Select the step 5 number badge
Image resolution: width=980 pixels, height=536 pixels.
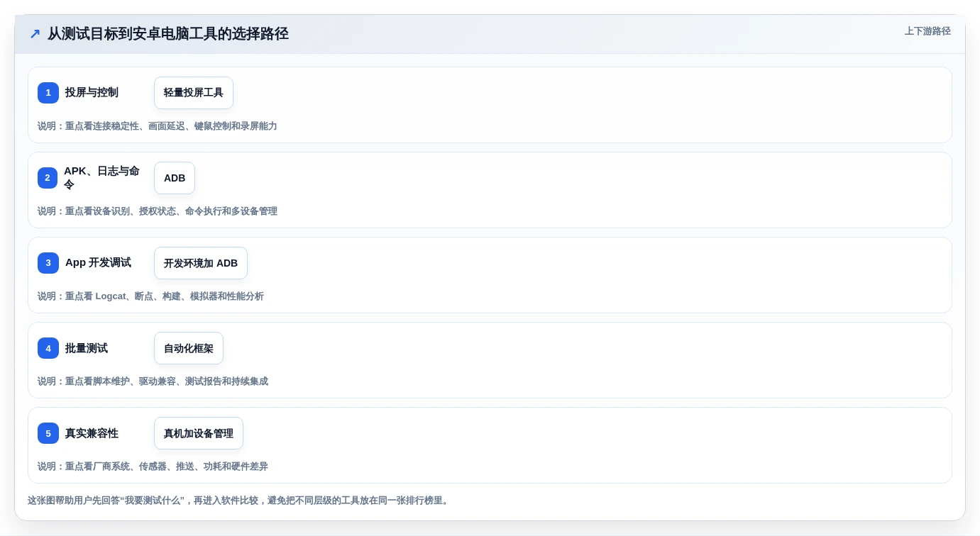click(x=48, y=433)
